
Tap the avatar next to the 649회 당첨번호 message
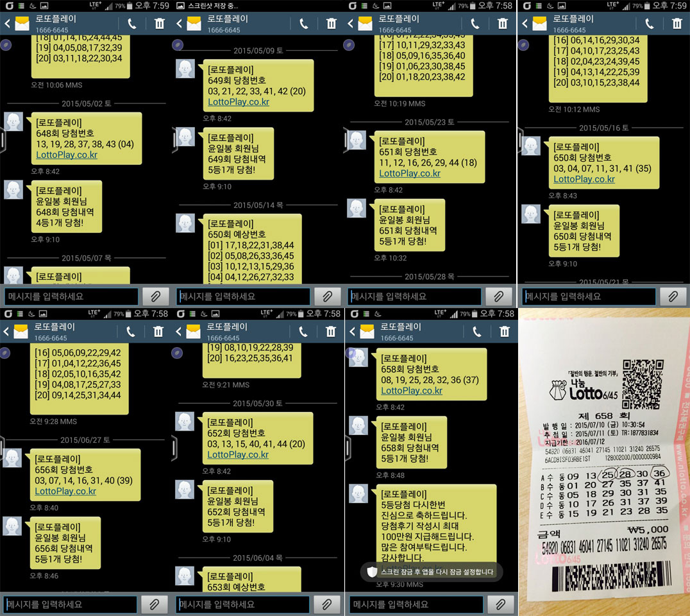point(185,69)
